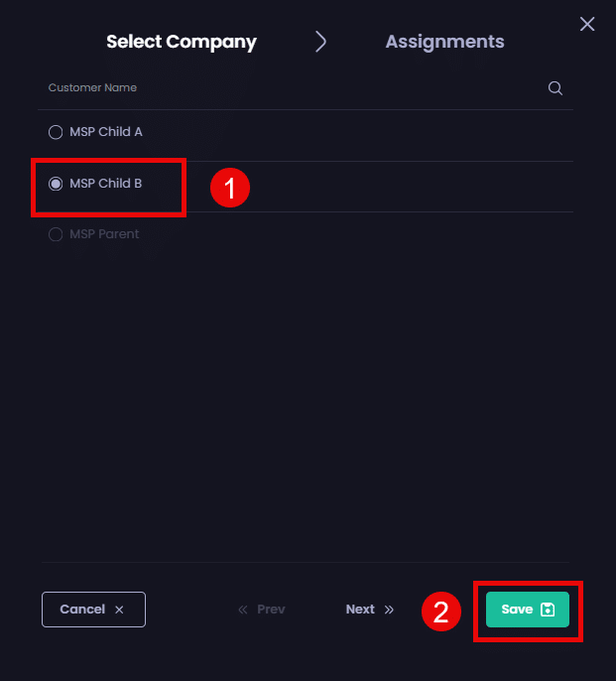
Task: Click the MSP Child B label text
Action: 106,184
